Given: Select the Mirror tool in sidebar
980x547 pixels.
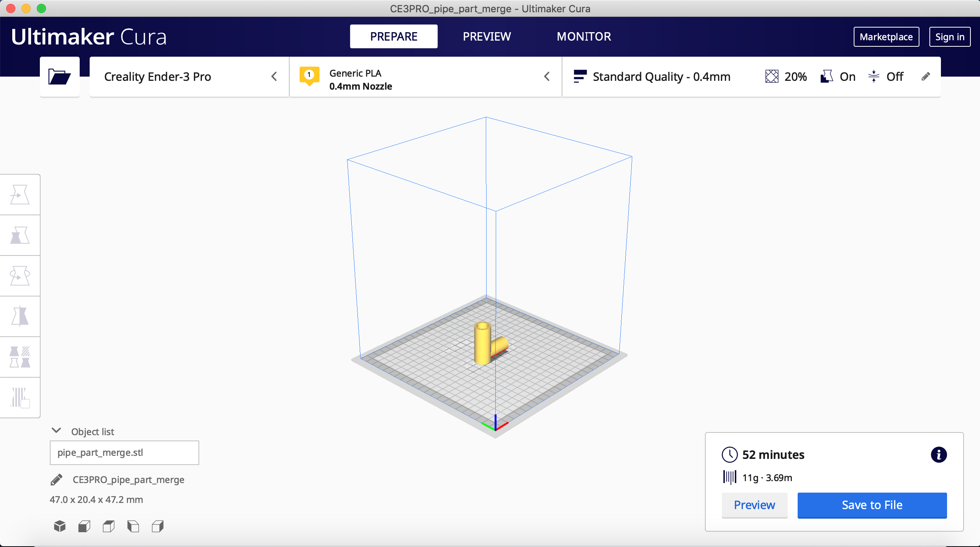Looking at the screenshot, I should point(20,316).
